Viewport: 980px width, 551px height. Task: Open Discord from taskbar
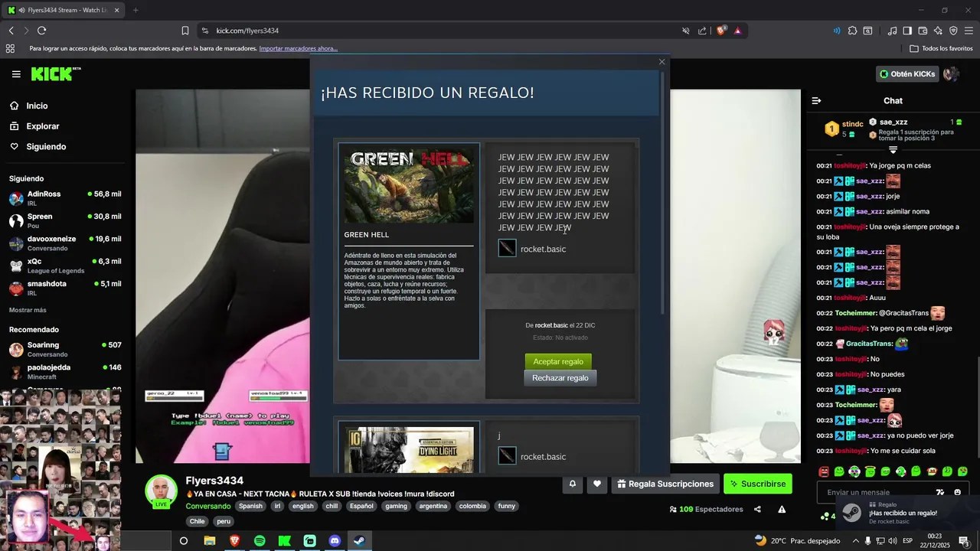pos(335,541)
